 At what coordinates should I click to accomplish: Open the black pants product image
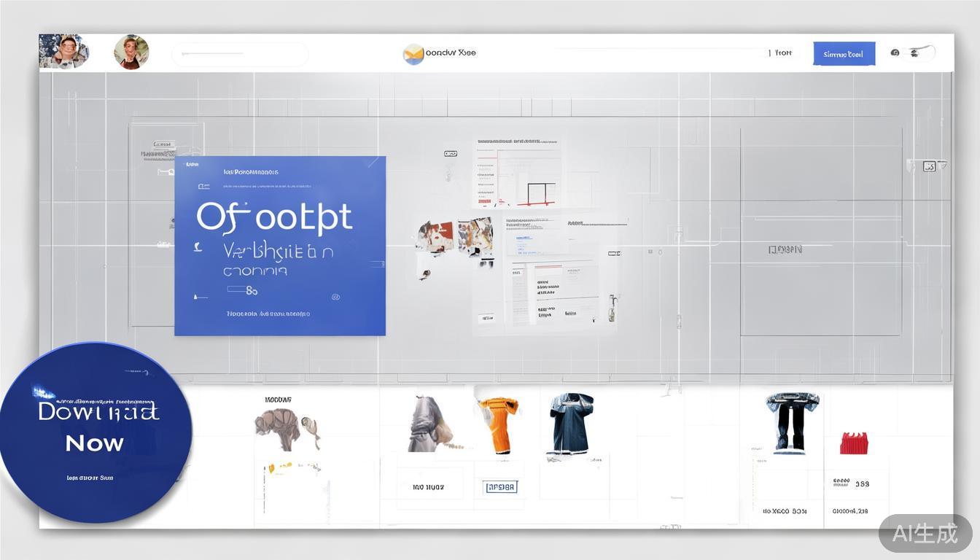tap(792, 421)
